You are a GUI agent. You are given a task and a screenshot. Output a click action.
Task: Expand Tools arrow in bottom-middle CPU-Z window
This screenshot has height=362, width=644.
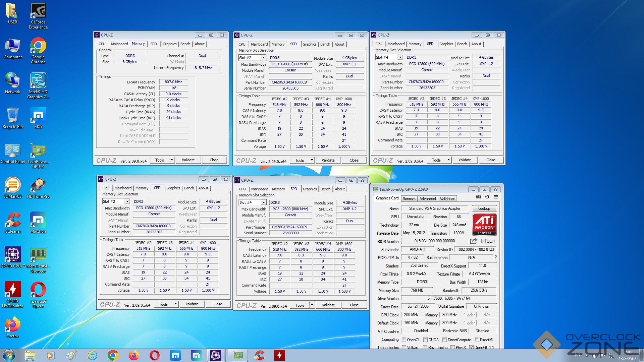pos(312,305)
